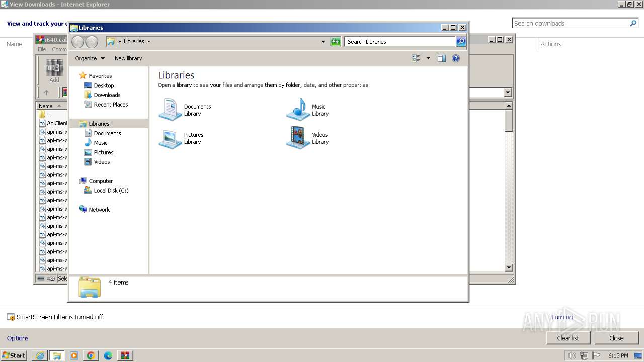Select Libraries node in navigation pane

click(x=99, y=124)
